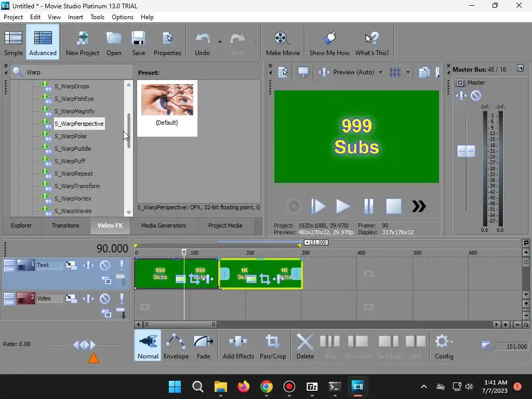The width and height of the screenshot is (532, 399).
Task: Bypass motion blur on Text track
Action: (x=71, y=265)
